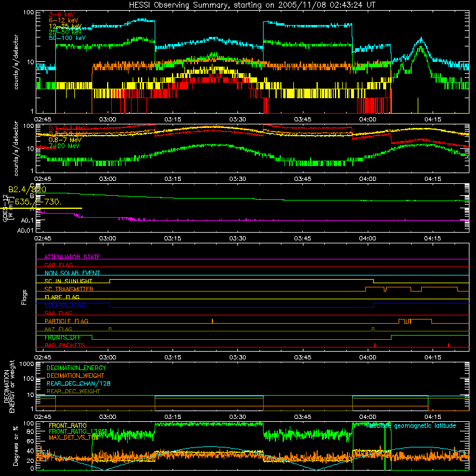Click the DECIMATION_ENERGY legend label
The height and width of the screenshot is (476, 476).
tap(76, 368)
